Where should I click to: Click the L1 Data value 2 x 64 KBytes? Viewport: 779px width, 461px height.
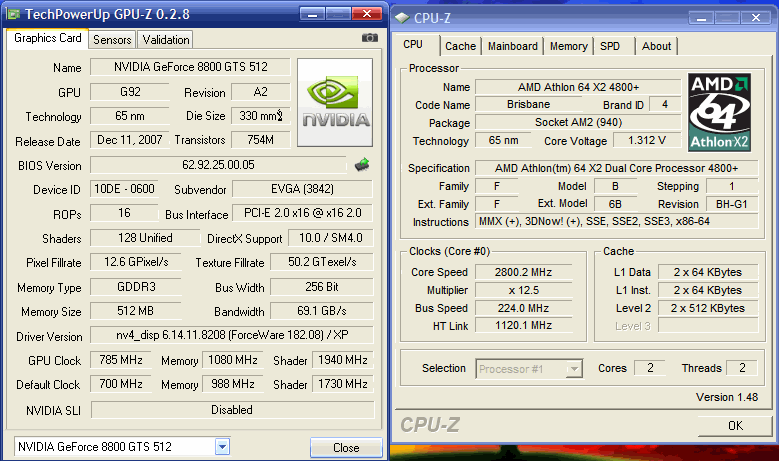708,272
